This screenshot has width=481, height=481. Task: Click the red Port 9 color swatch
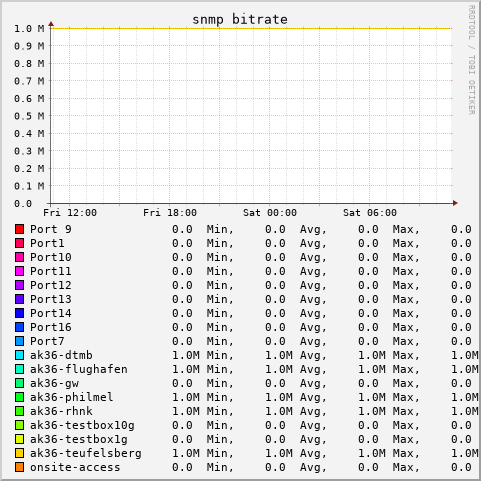coord(19,229)
